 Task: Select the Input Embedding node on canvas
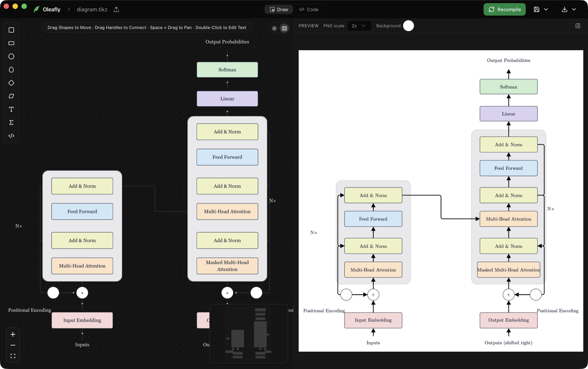click(82, 320)
